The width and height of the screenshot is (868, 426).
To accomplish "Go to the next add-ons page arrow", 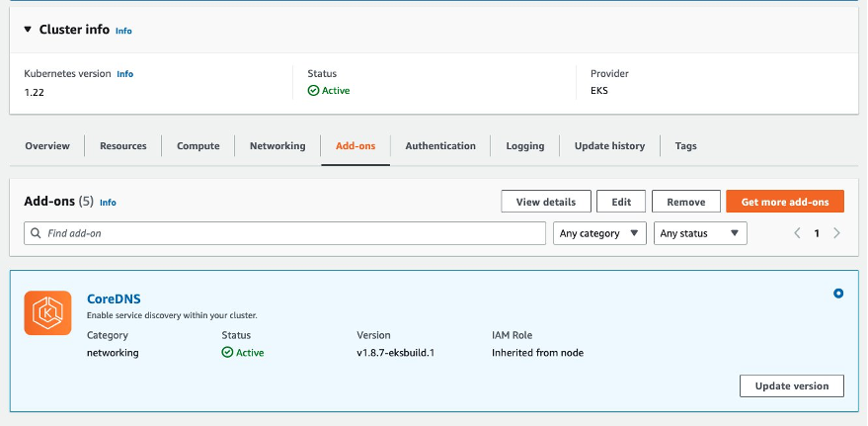I will pos(836,233).
